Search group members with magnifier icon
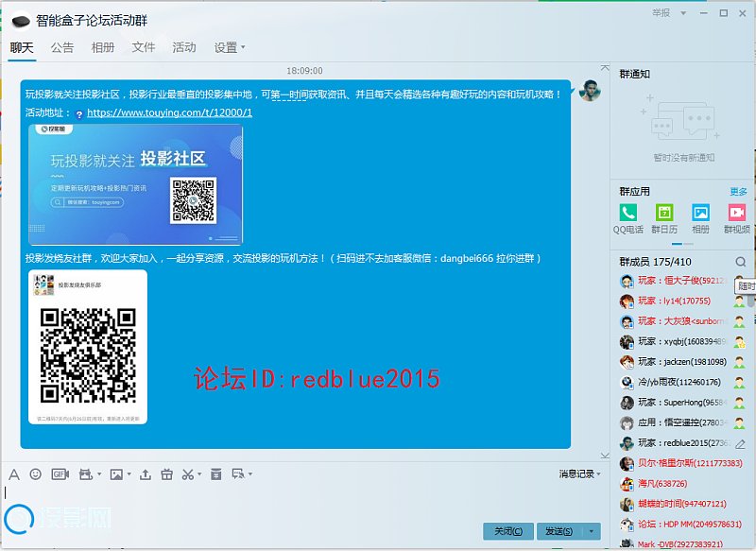 pyautogui.click(x=741, y=262)
